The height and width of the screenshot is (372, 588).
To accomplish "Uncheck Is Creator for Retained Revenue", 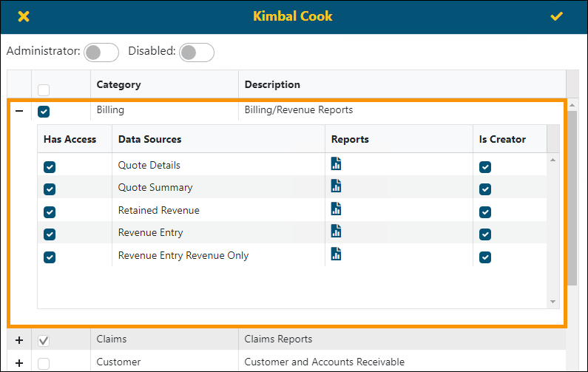I will (x=485, y=212).
